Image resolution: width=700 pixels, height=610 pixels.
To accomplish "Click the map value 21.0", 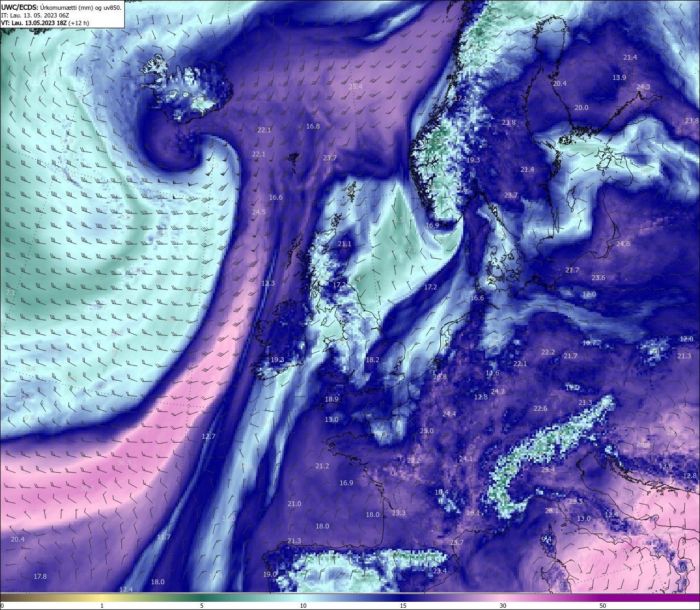I will [x=294, y=504].
